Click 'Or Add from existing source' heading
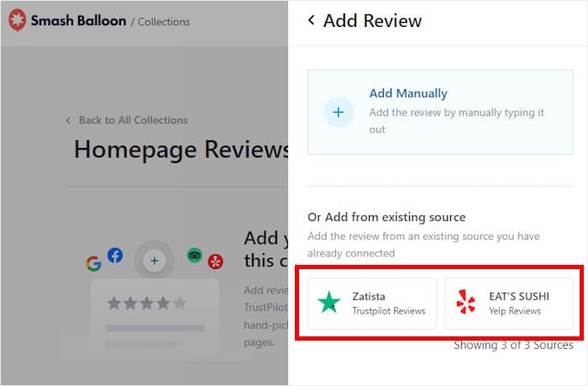The image size is (588, 386). (x=386, y=217)
